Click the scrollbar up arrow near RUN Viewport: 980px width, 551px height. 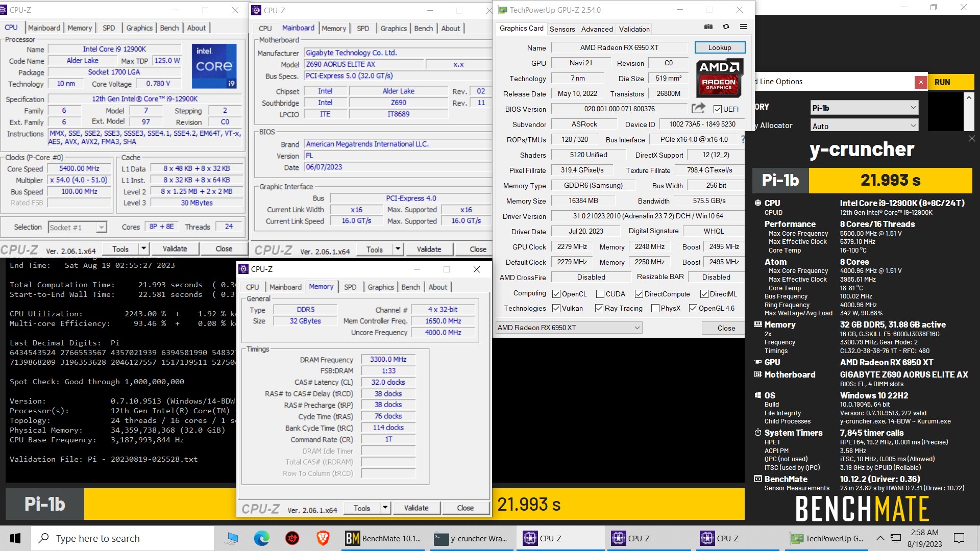[x=968, y=97]
